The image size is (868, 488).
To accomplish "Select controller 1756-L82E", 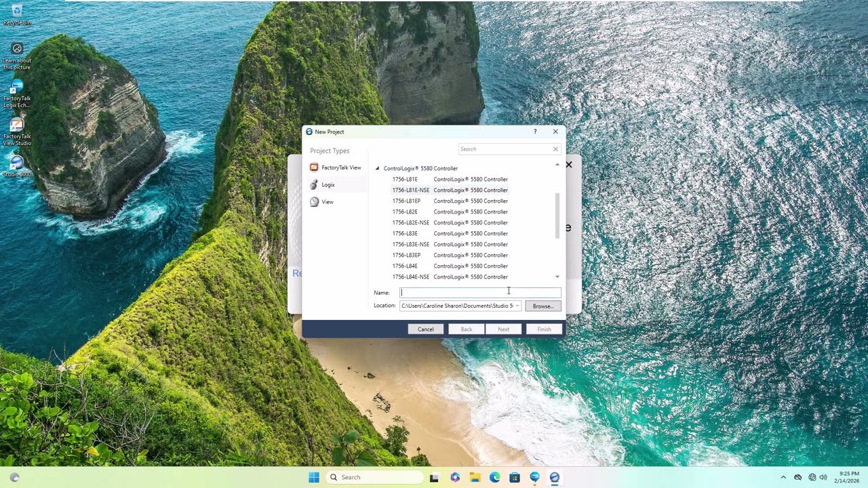I will (450, 211).
